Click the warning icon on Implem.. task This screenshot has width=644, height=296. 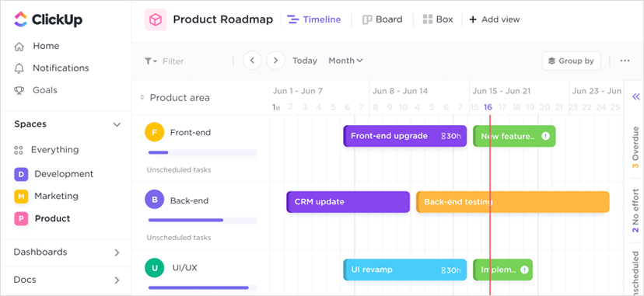click(524, 270)
